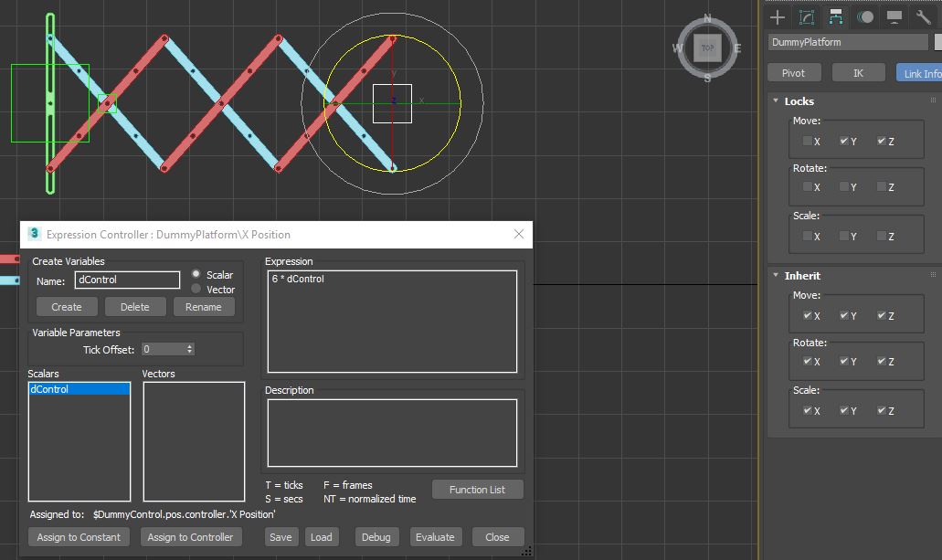Open the Create command panel tab
The image size is (942, 560).
tap(778, 17)
